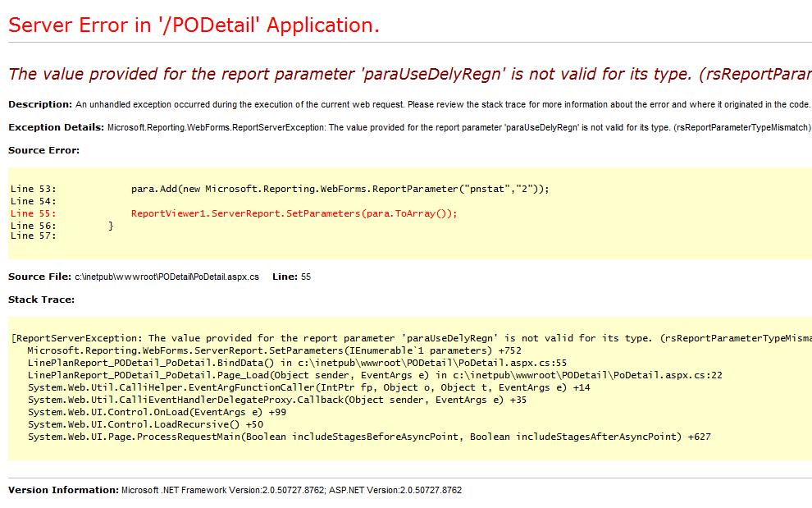The image size is (812, 508).
Task: Click the ReportServerException first stack trace line
Action: click(410, 338)
